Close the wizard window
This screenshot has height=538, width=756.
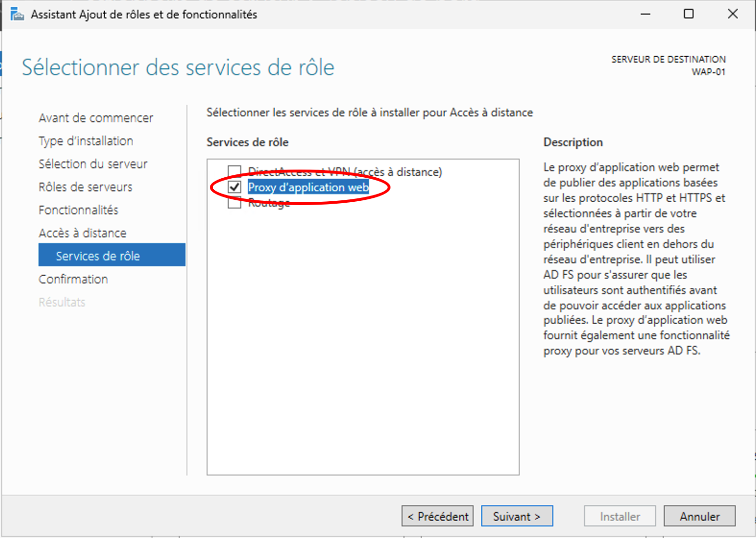[732, 14]
